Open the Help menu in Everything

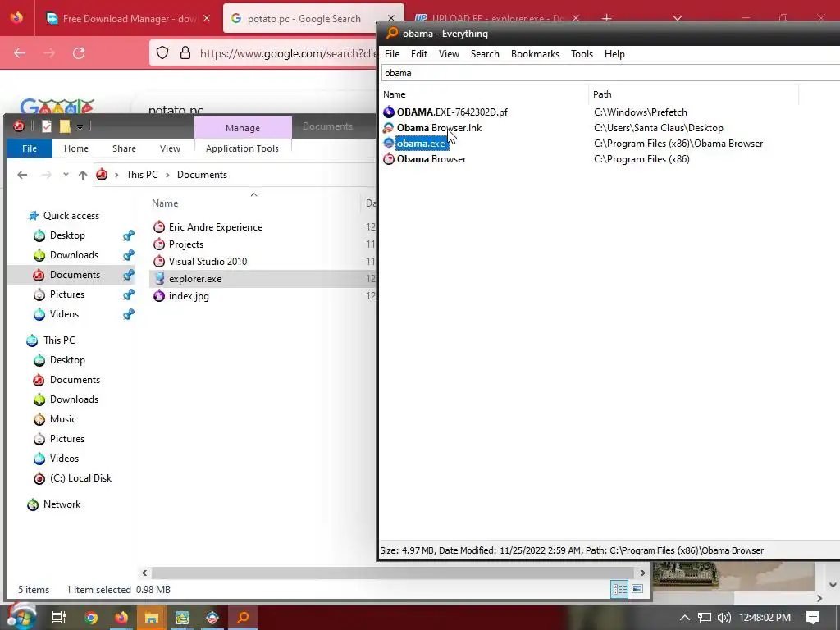point(614,54)
